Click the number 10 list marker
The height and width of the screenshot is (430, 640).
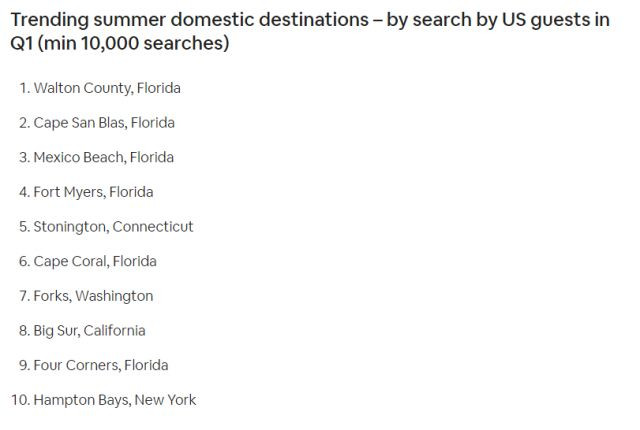click(x=20, y=400)
